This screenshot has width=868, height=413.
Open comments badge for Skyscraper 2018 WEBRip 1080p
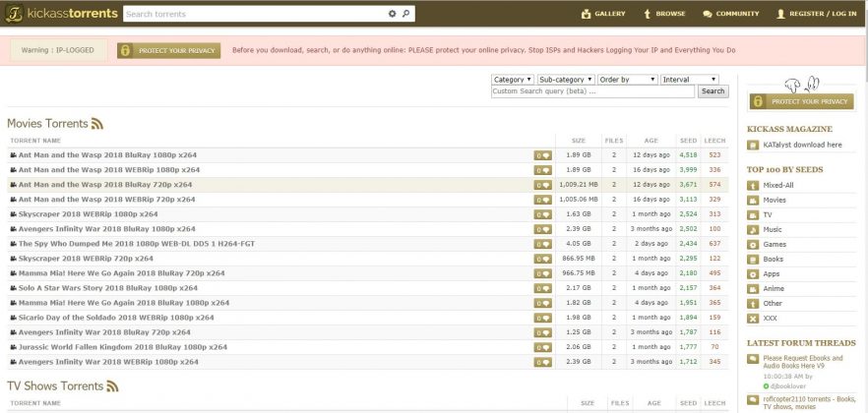point(541,214)
